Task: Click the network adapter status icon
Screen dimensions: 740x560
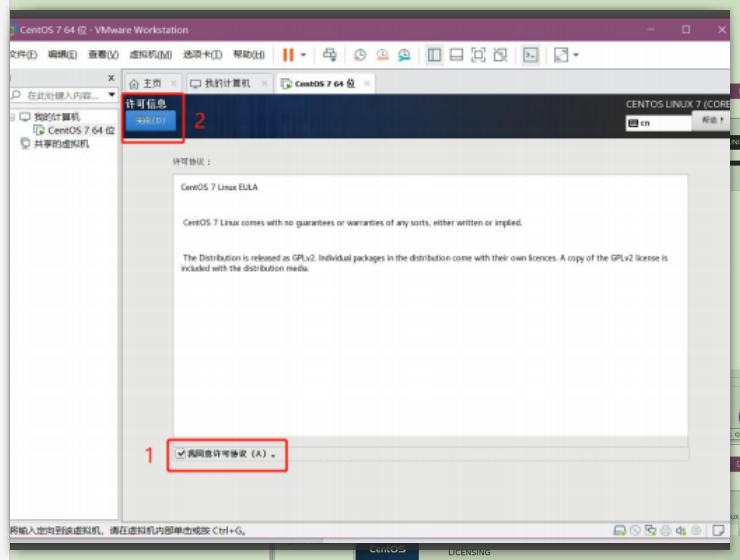Action: (x=650, y=531)
